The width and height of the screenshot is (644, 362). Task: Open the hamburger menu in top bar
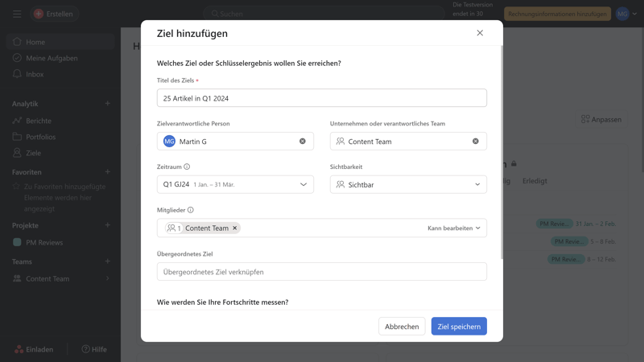pos(17,14)
